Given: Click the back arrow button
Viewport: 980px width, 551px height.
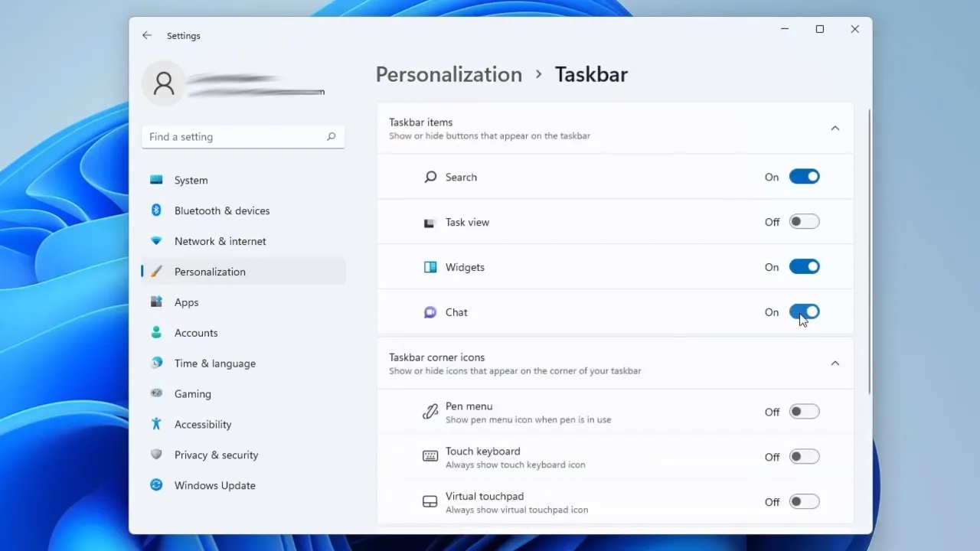Looking at the screenshot, I should coord(146,35).
